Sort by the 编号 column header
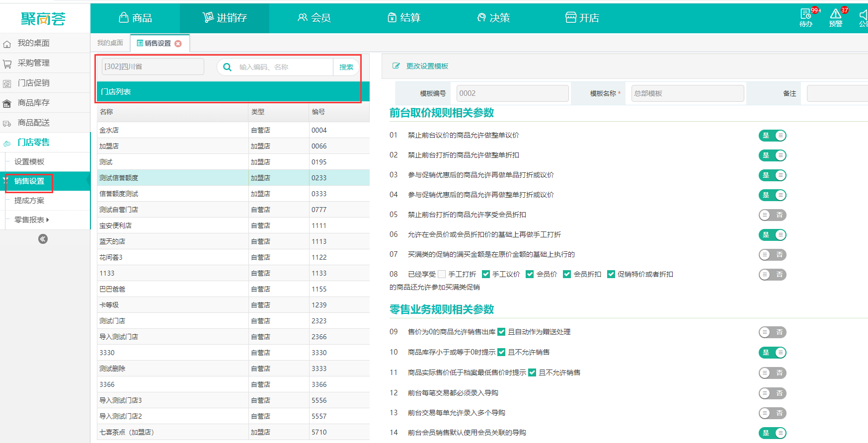Viewport: 868px width, 443px height. pyautogui.click(x=339, y=112)
